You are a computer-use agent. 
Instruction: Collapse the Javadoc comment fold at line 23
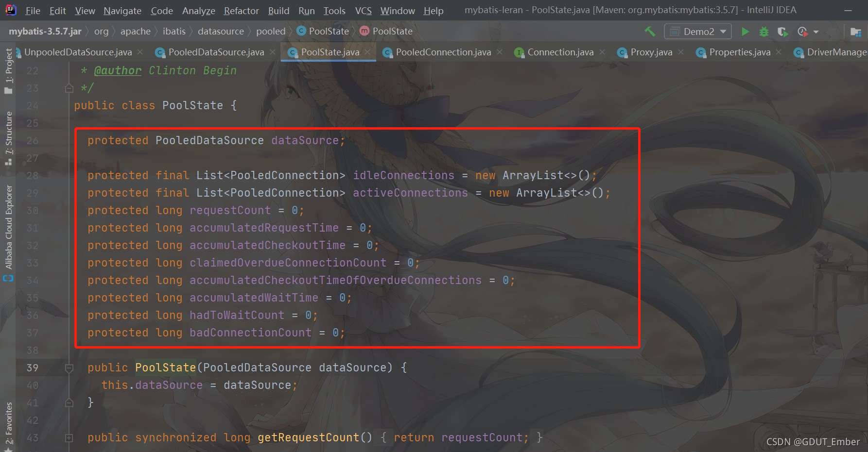69,88
